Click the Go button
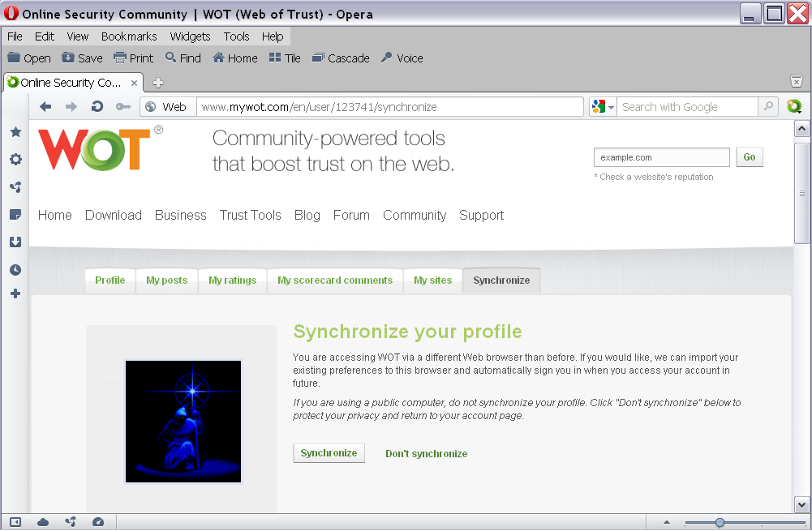The height and width of the screenshot is (531, 812). click(750, 157)
